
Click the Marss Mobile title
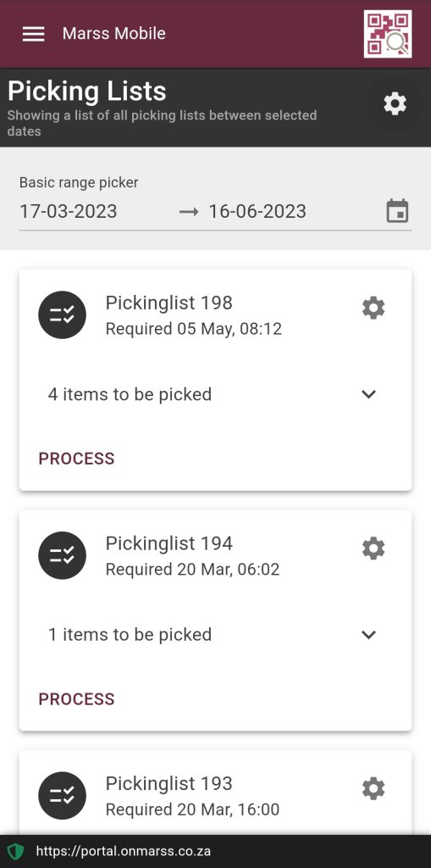[114, 34]
